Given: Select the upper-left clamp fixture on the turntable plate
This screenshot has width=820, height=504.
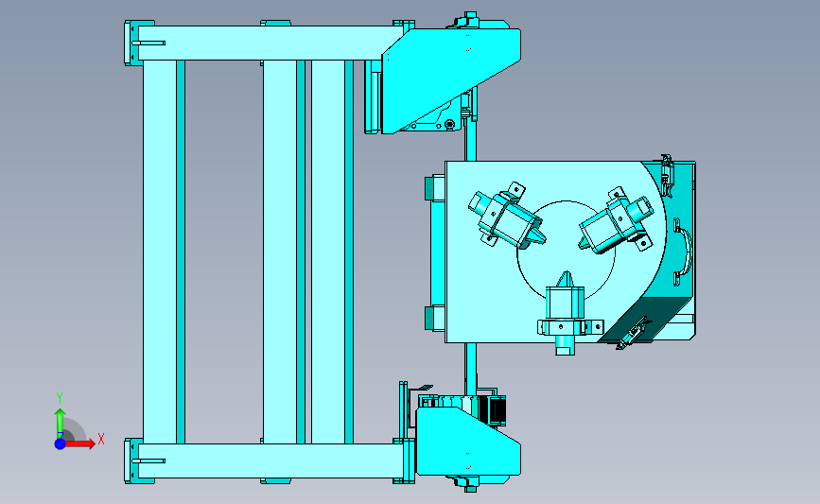Looking at the screenshot, I should [x=506, y=216].
